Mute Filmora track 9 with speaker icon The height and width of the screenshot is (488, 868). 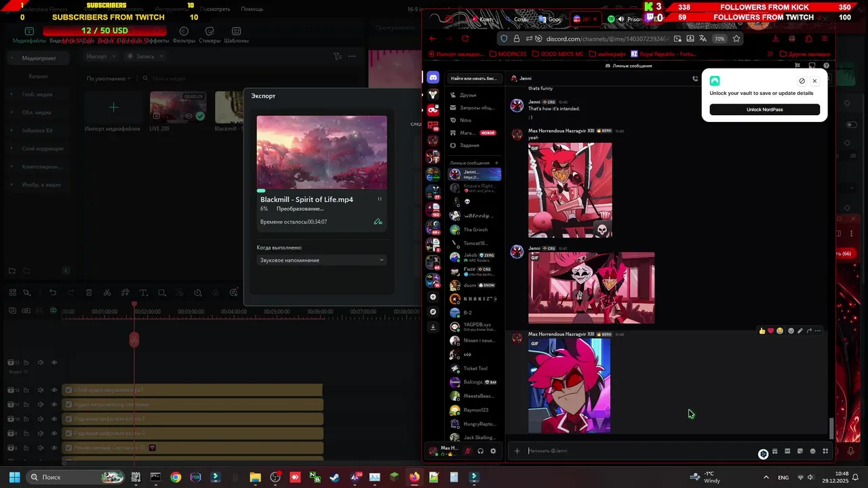click(40, 433)
